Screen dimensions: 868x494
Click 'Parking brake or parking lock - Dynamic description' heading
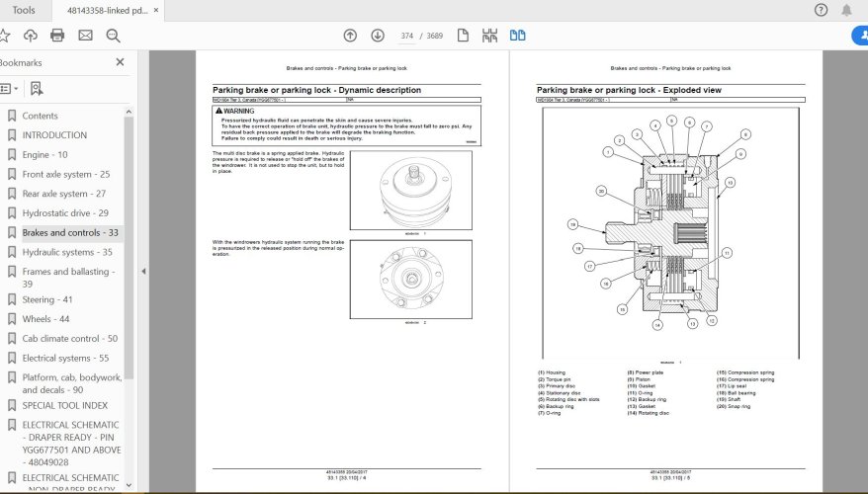[316, 90]
